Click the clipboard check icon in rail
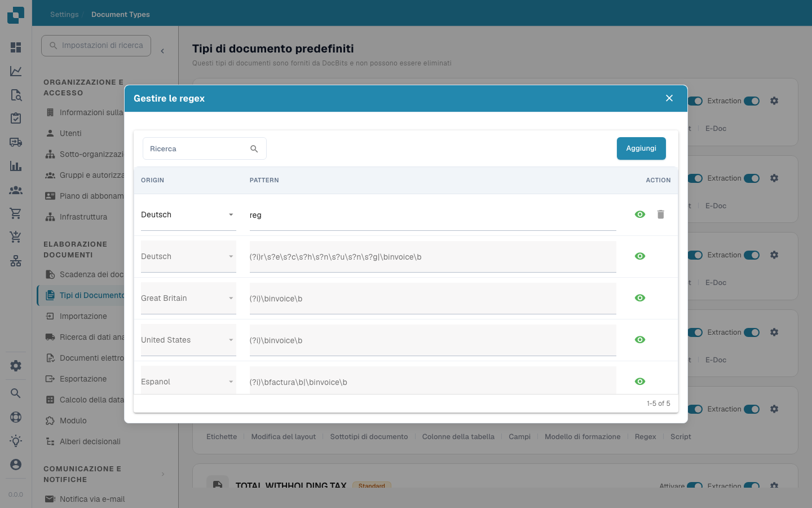 click(x=16, y=118)
